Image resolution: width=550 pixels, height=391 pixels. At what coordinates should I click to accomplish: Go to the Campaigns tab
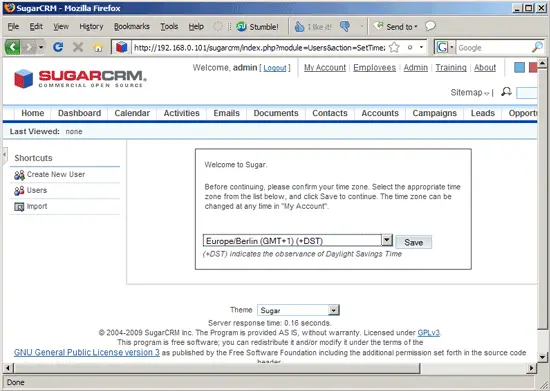pos(434,113)
